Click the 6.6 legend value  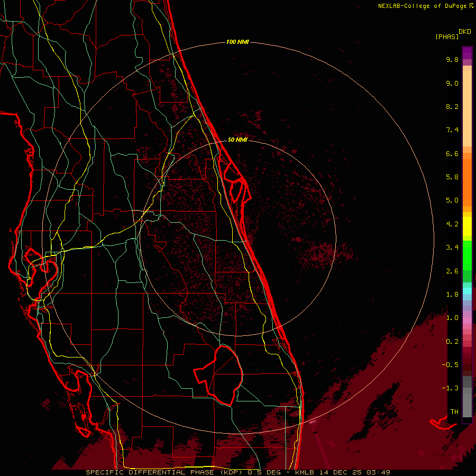coord(452,153)
